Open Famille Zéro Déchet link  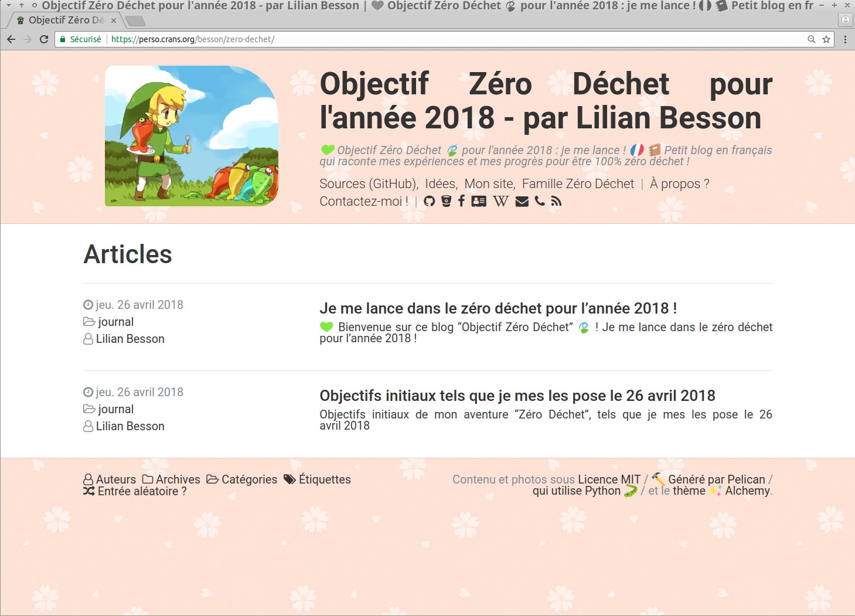click(x=578, y=184)
